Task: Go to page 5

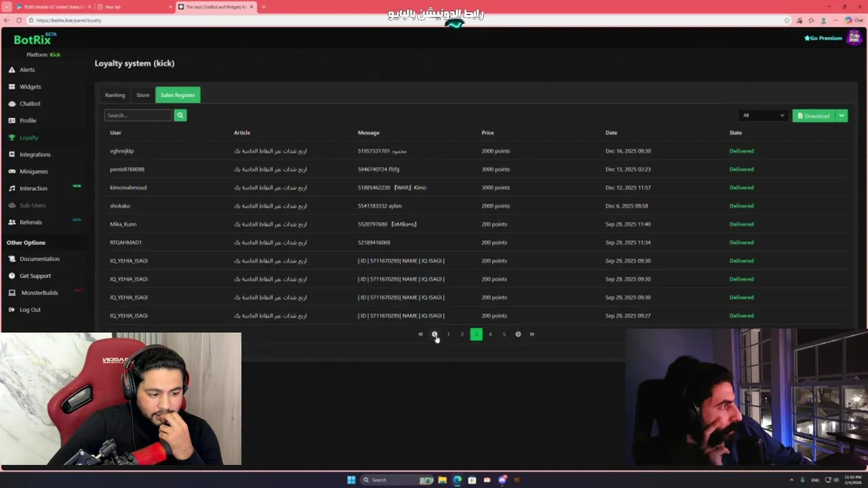Action: coord(504,334)
